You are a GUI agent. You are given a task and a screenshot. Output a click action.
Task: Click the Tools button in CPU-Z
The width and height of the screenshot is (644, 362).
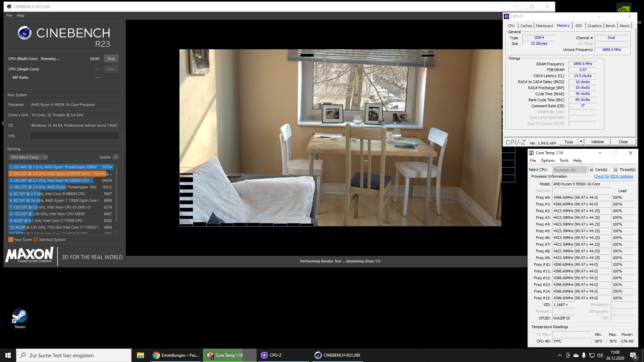[x=569, y=142]
